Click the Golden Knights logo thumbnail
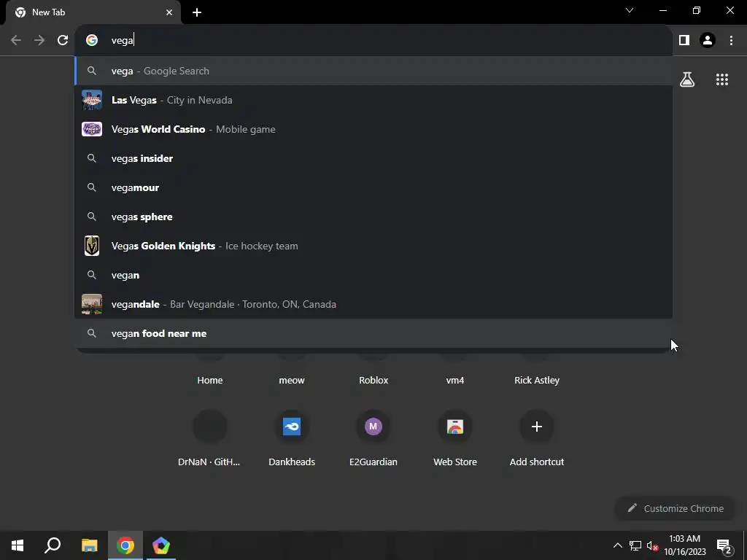This screenshot has width=747, height=560. tap(91, 246)
